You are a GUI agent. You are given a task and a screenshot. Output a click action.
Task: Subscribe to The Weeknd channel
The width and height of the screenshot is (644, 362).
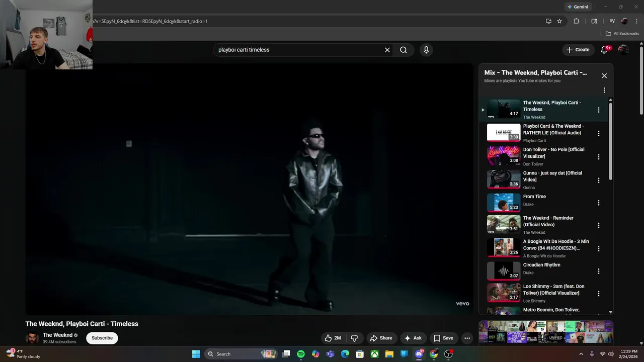click(102, 338)
